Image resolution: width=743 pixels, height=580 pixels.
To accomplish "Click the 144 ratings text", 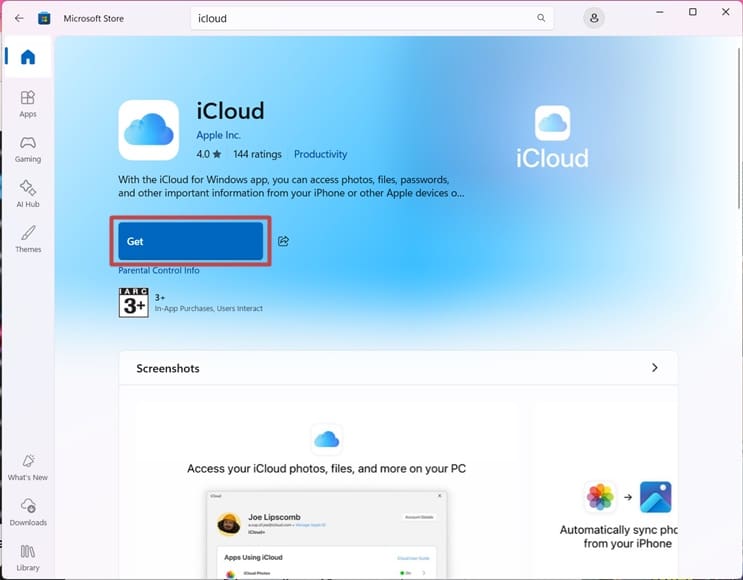I will (x=257, y=154).
